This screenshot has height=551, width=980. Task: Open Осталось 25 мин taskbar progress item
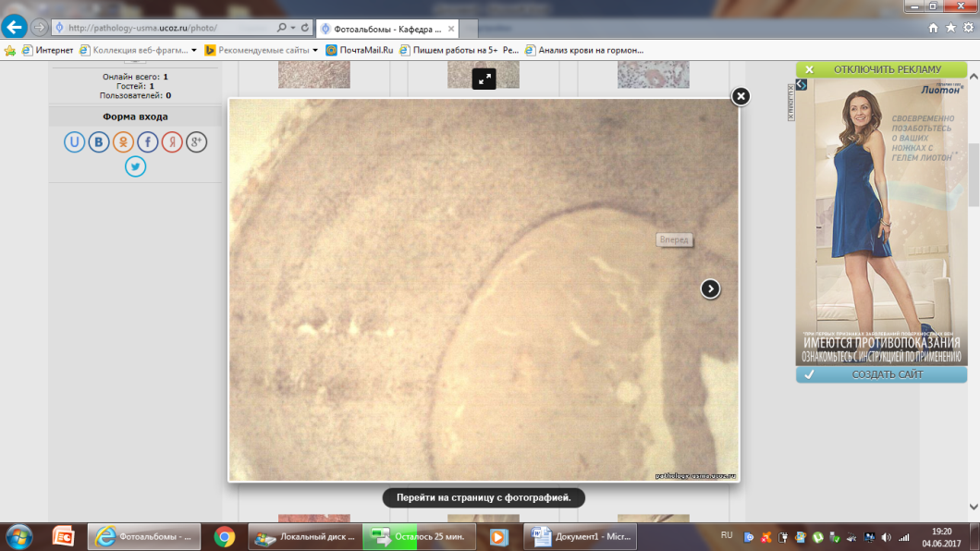pyautogui.click(x=419, y=536)
